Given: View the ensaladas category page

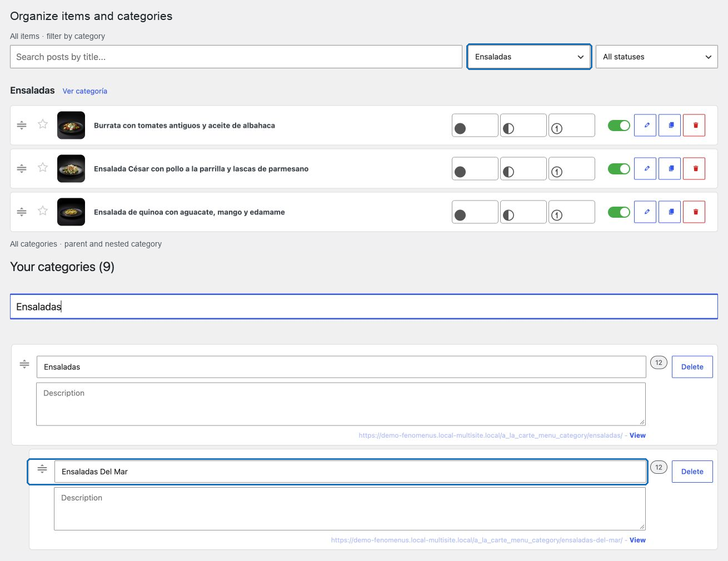Looking at the screenshot, I should (x=637, y=435).
